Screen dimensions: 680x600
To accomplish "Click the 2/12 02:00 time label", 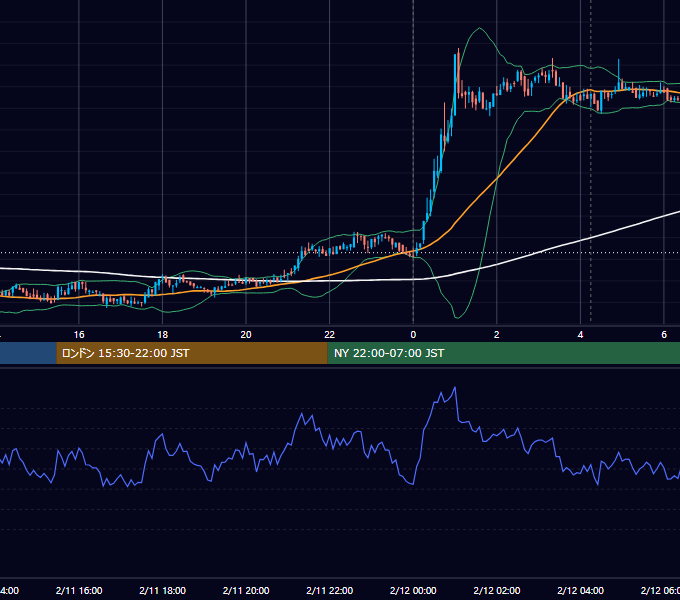I will [497, 590].
